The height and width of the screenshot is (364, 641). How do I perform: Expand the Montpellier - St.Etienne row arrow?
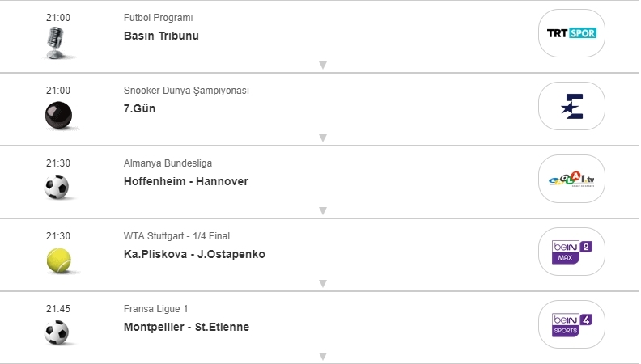[x=322, y=356]
